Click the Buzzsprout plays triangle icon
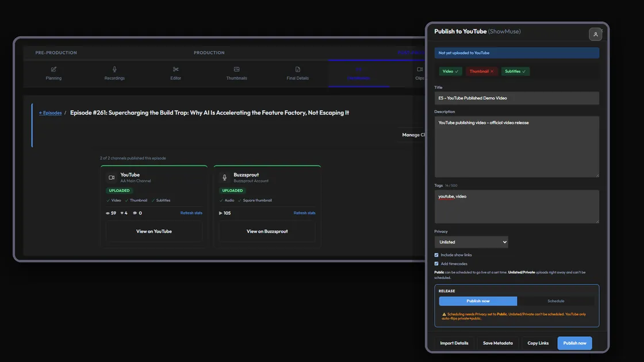The image size is (644, 362). pos(221,213)
